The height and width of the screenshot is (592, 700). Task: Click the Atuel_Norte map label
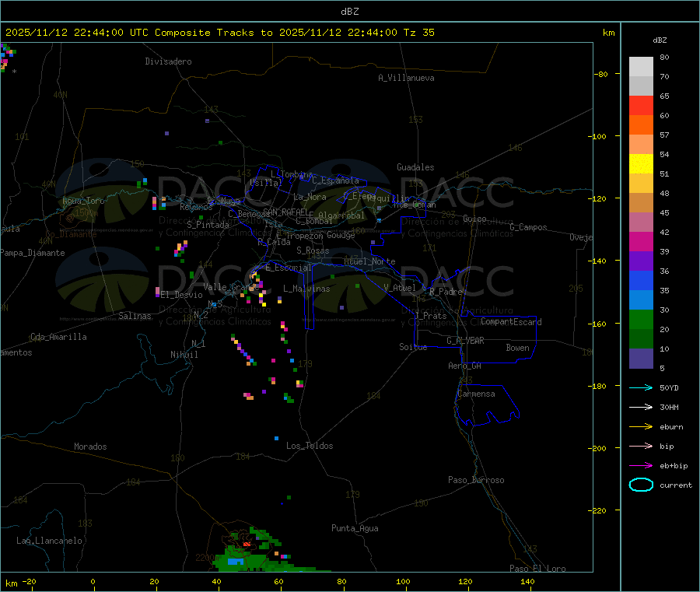369,261
